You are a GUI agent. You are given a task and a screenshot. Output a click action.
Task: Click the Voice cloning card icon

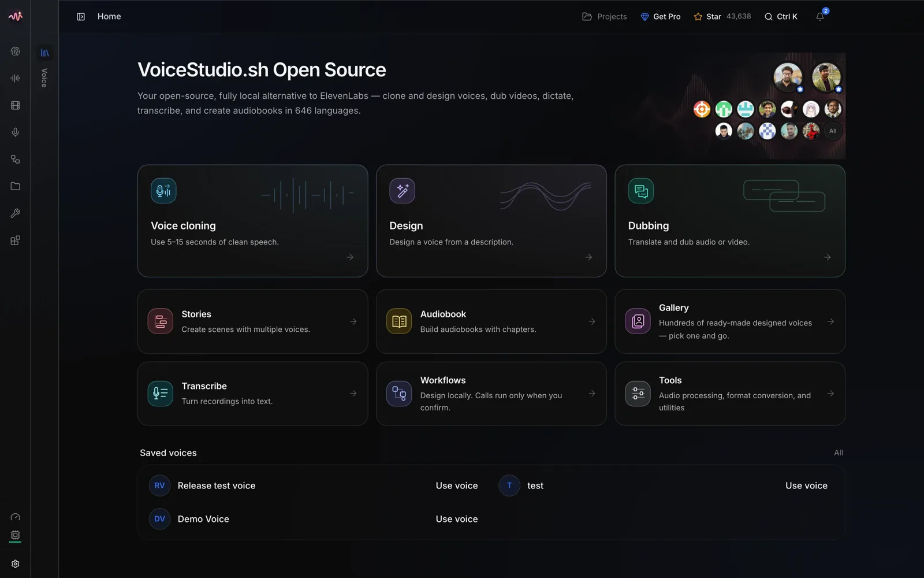[x=163, y=191]
